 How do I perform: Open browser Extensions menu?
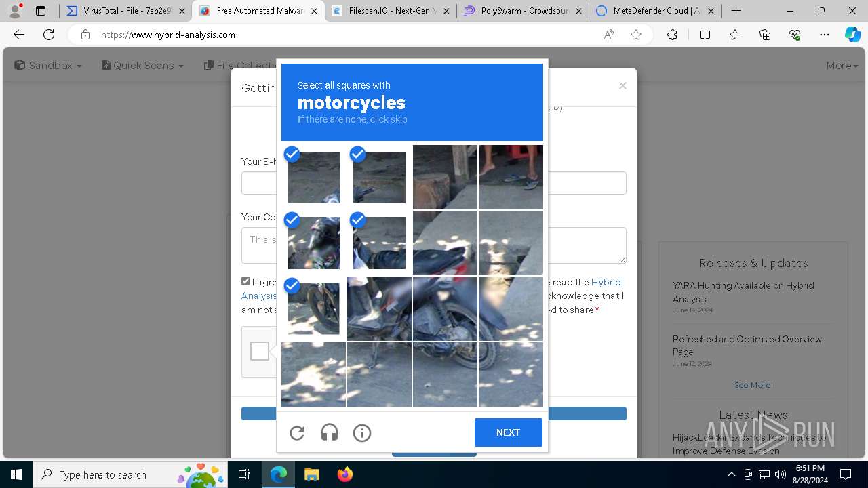pos(672,35)
